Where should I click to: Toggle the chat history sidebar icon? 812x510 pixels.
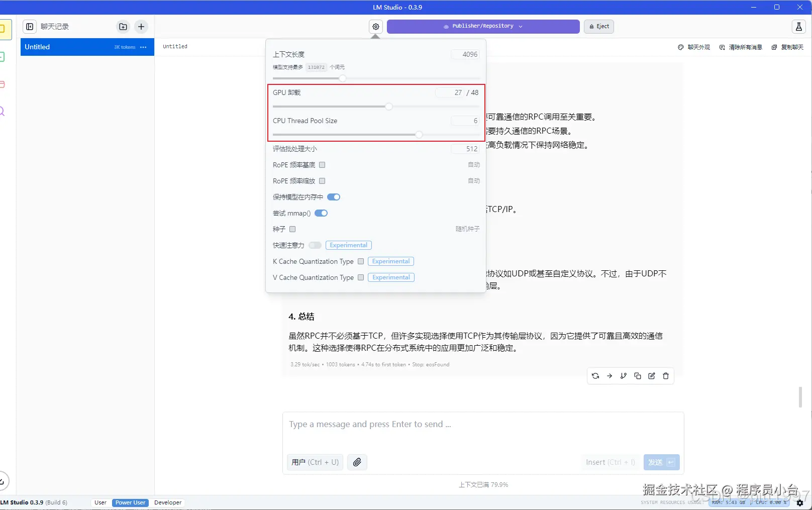tap(30, 27)
